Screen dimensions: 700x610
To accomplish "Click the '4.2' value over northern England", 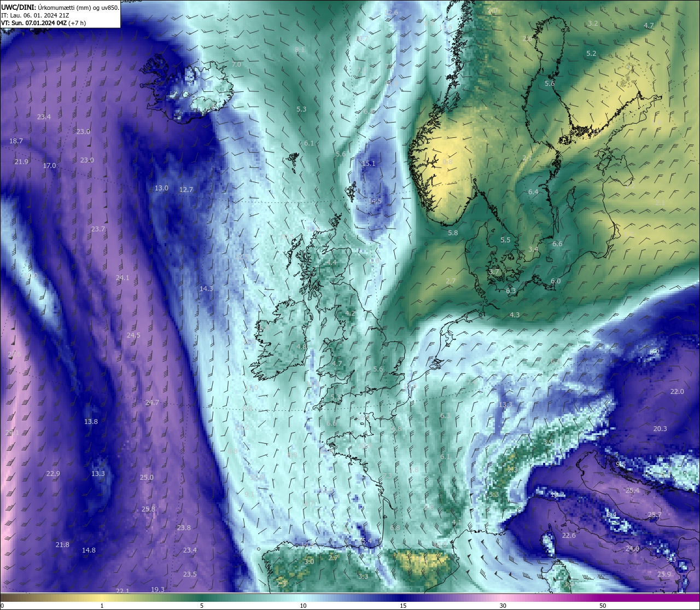I will 351,313.
